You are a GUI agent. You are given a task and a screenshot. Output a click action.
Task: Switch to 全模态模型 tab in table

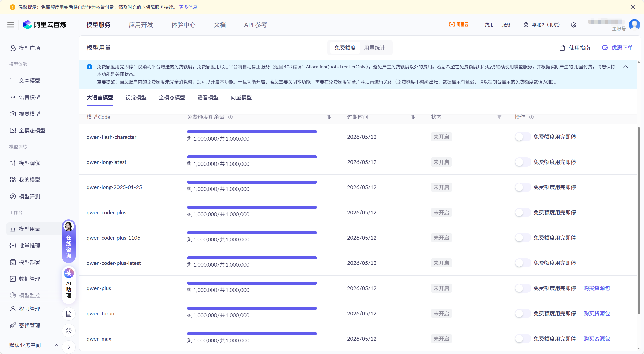[x=172, y=97]
